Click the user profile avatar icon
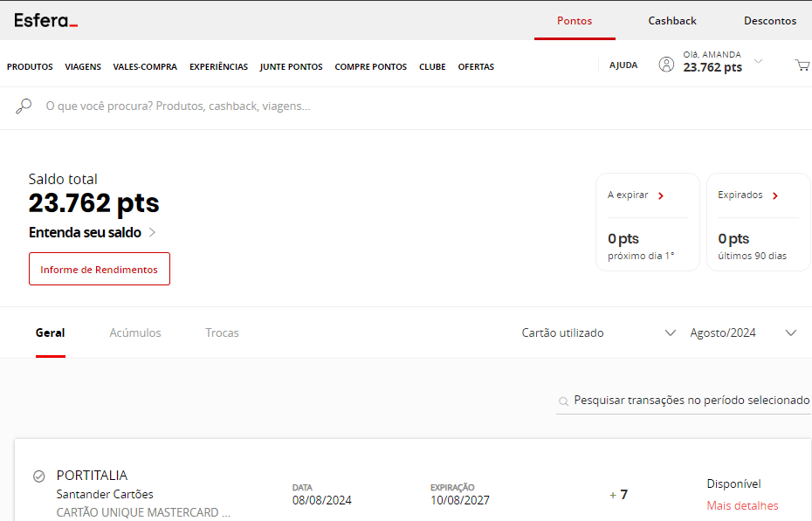The width and height of the screenshot is (812, 521). (x=666, y=64)
